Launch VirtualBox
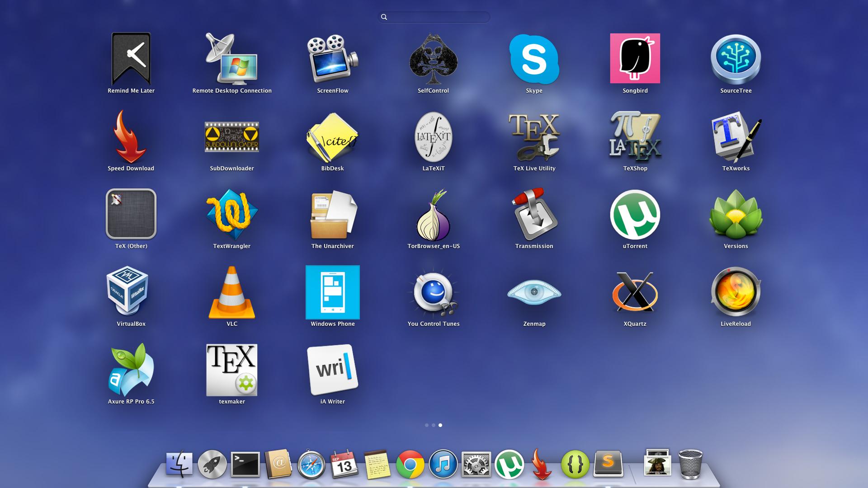Image resolution: width=868 pixels, height=488 pixels. tap(127, 291)
